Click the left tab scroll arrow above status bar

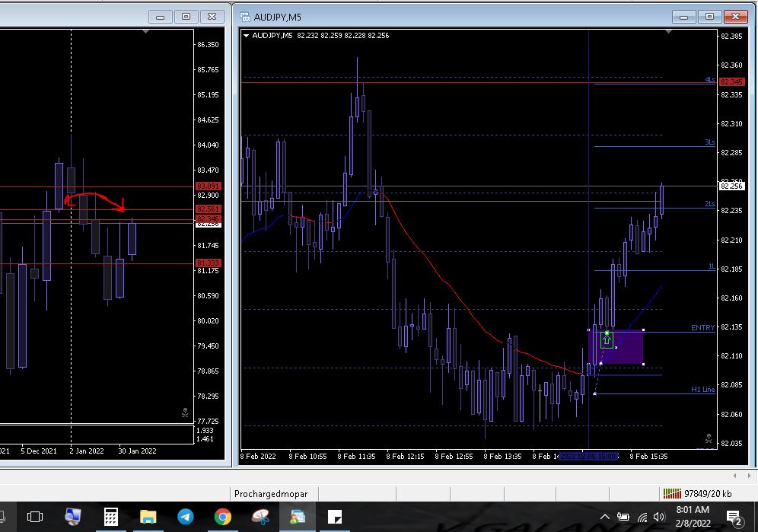pos(735,476)
